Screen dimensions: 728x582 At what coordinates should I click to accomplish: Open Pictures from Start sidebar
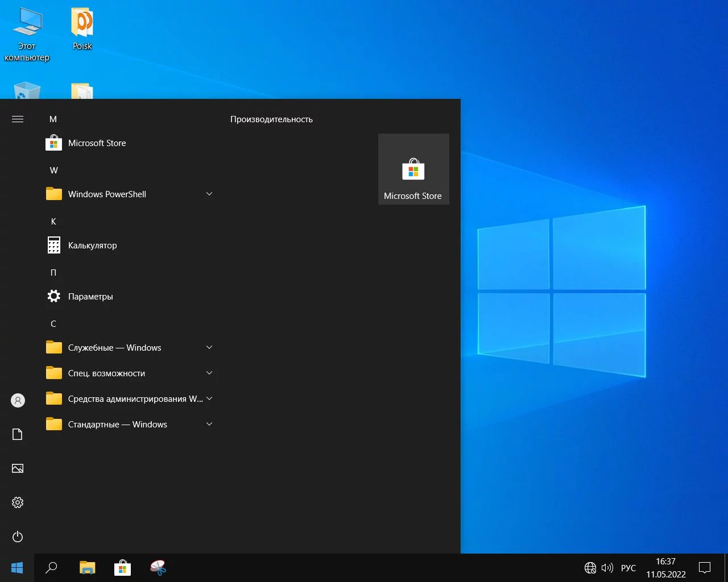point(18,468)
